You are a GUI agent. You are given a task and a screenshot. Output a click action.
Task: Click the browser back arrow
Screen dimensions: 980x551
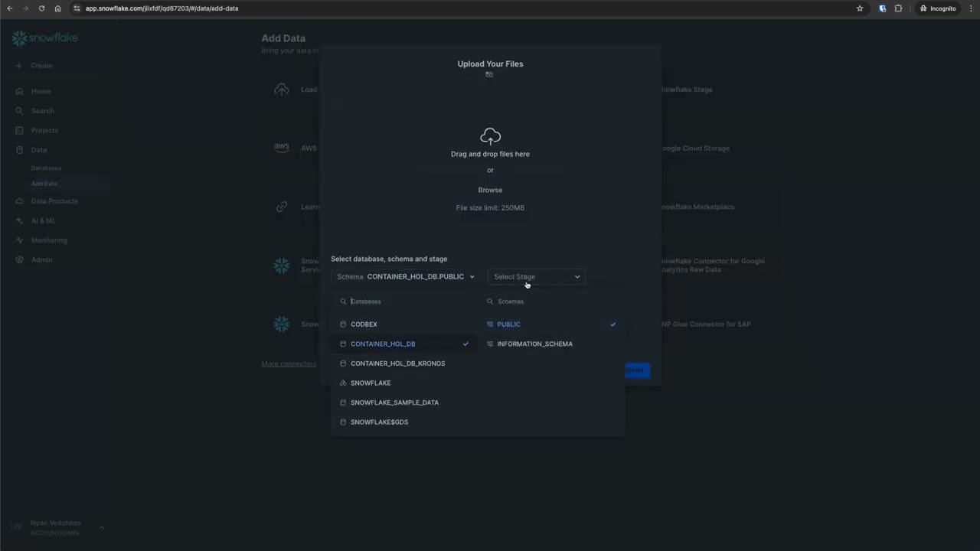click(9, 8)
